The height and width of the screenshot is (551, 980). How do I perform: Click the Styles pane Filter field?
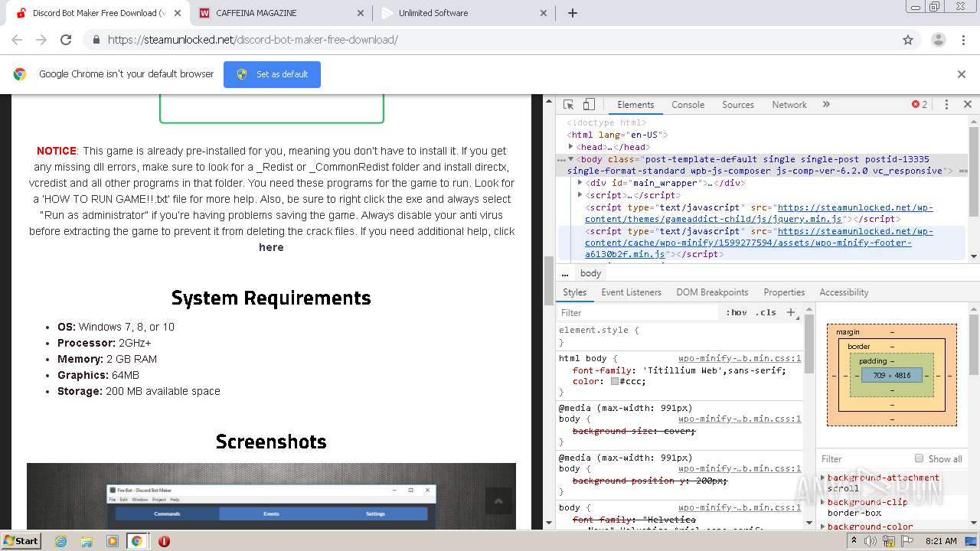pyautogui.click(x=639, y=312)
